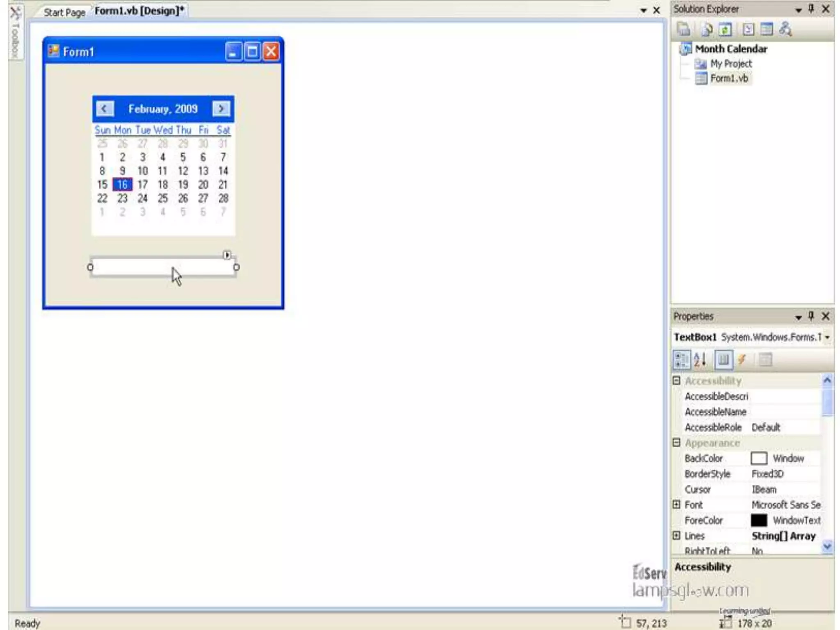The height and width of the screenshot is (630, 840).
Task: Click the AccessibleRole Default value
Action: click(x=766, y=427)
